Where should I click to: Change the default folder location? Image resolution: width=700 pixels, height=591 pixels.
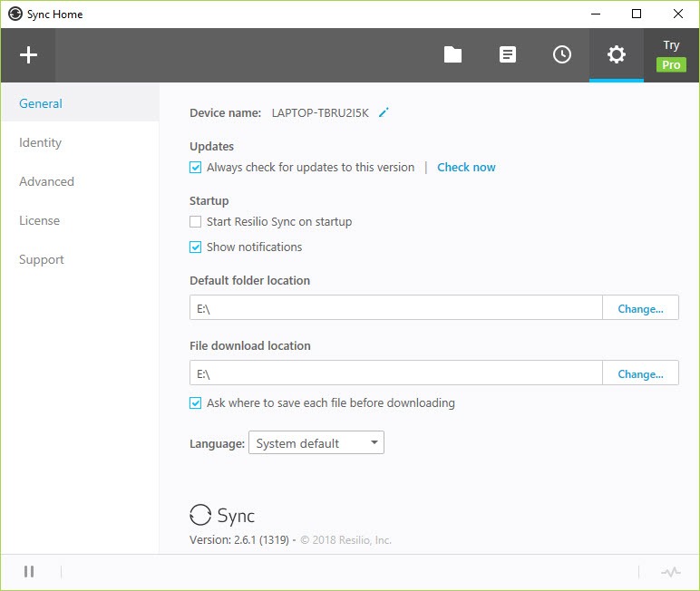640,308
